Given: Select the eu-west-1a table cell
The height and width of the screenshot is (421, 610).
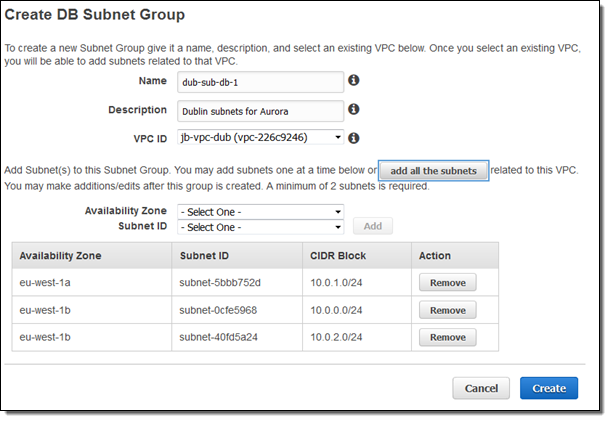Looking at the screenshot, I should pyautogui.click(x=46, y=283).
